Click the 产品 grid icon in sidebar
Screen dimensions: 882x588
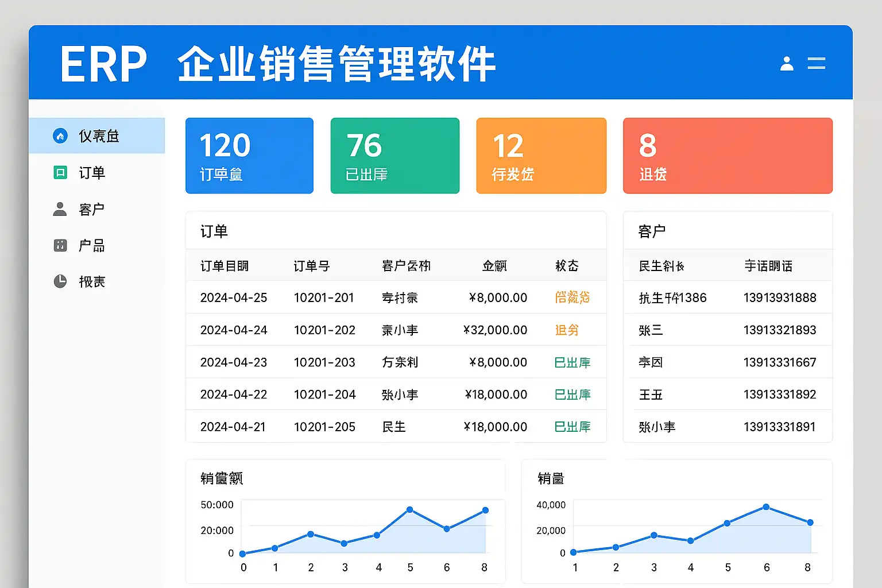pos(60,246)
